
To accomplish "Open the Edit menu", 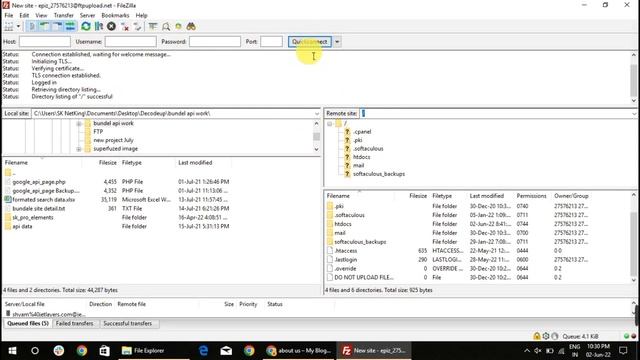I will 24,15.
